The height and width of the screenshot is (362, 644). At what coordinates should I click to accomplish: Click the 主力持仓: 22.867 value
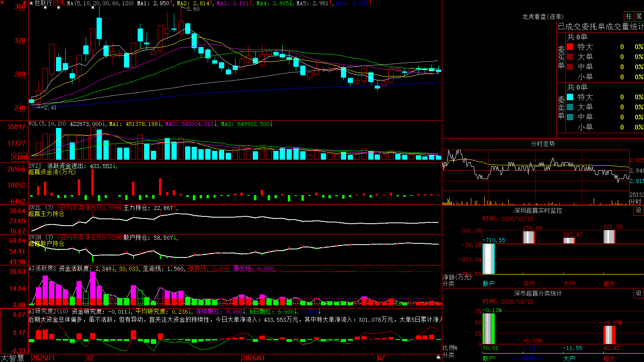coord(148,208)
